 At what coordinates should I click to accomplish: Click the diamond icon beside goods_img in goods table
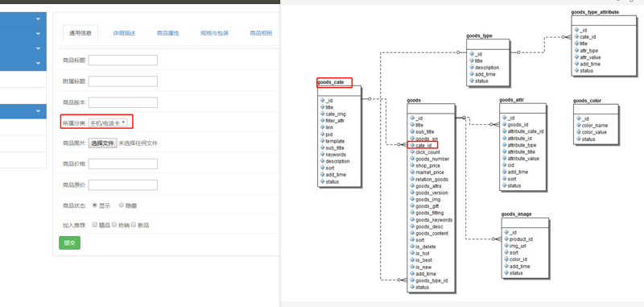click(x=412, y=199)
